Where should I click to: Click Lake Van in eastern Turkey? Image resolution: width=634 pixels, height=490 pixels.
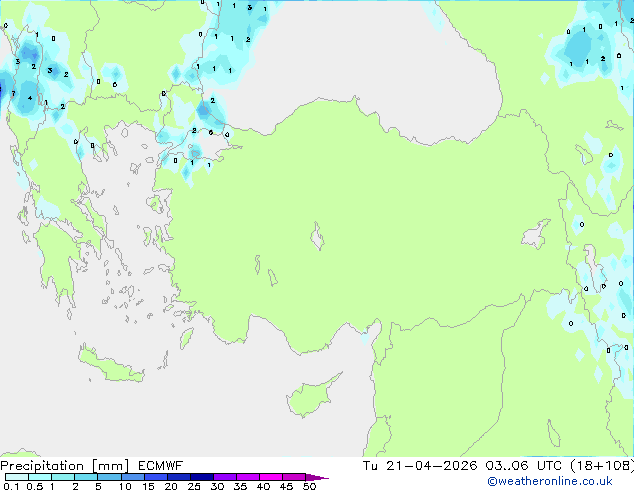536,236
